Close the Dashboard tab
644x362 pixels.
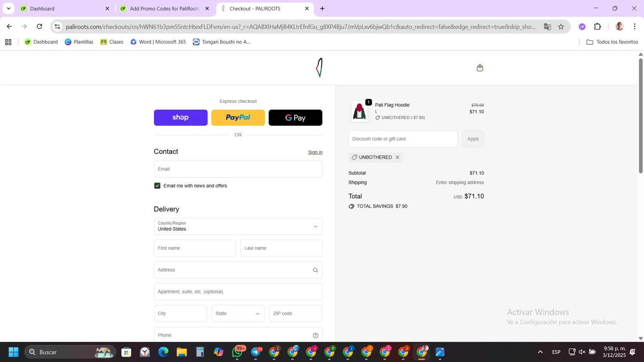[x=107, y=9]
